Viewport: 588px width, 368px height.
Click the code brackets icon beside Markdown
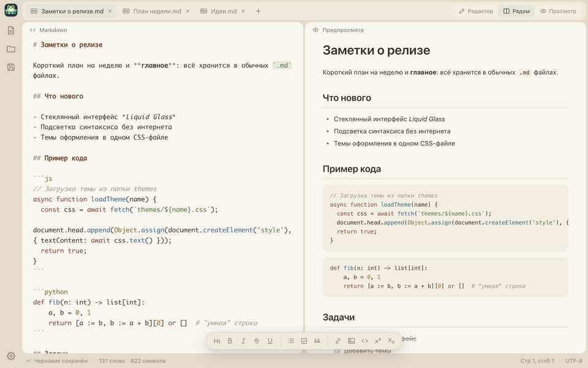(32, 30)
